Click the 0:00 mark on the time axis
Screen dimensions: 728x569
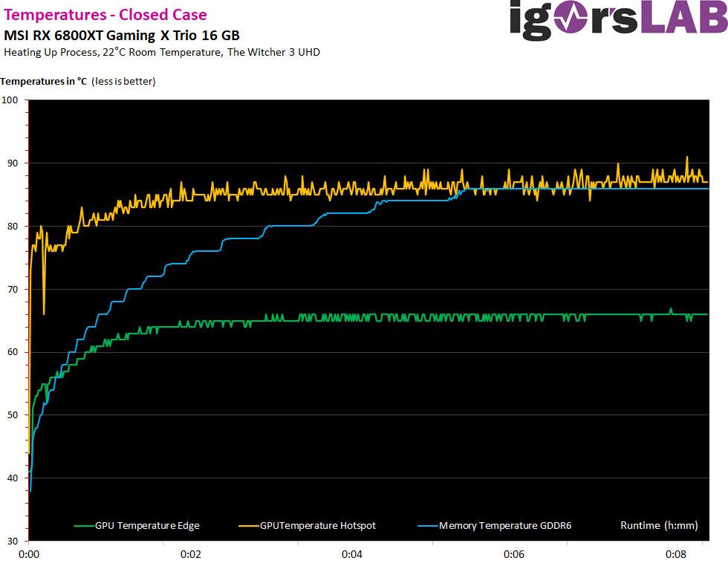coord(29,554)
